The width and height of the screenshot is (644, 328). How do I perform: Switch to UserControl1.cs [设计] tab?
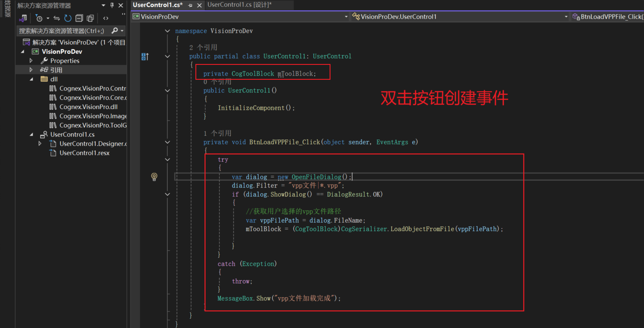click(239, 5)
